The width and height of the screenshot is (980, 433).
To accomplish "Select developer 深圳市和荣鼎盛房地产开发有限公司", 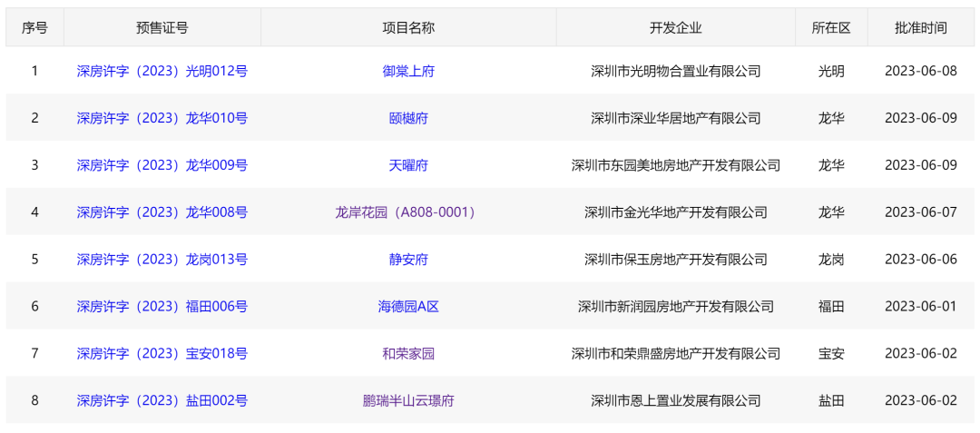I will [x=676, y=354].
